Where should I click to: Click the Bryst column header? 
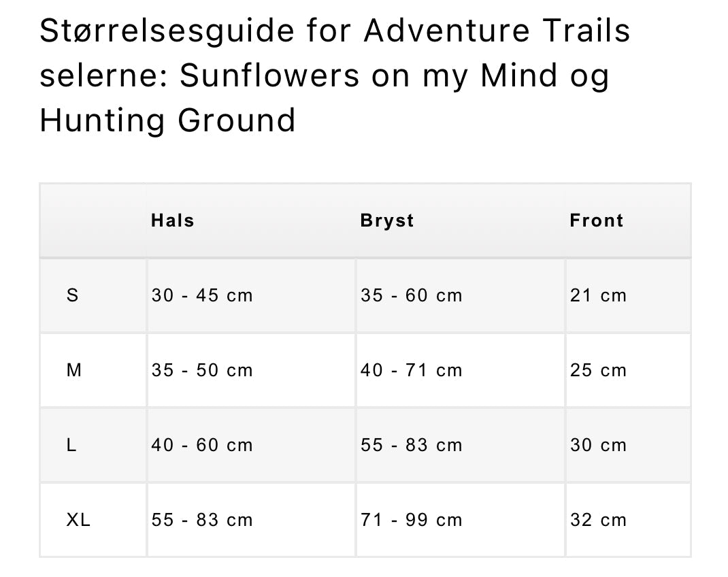tap(387, 220)
